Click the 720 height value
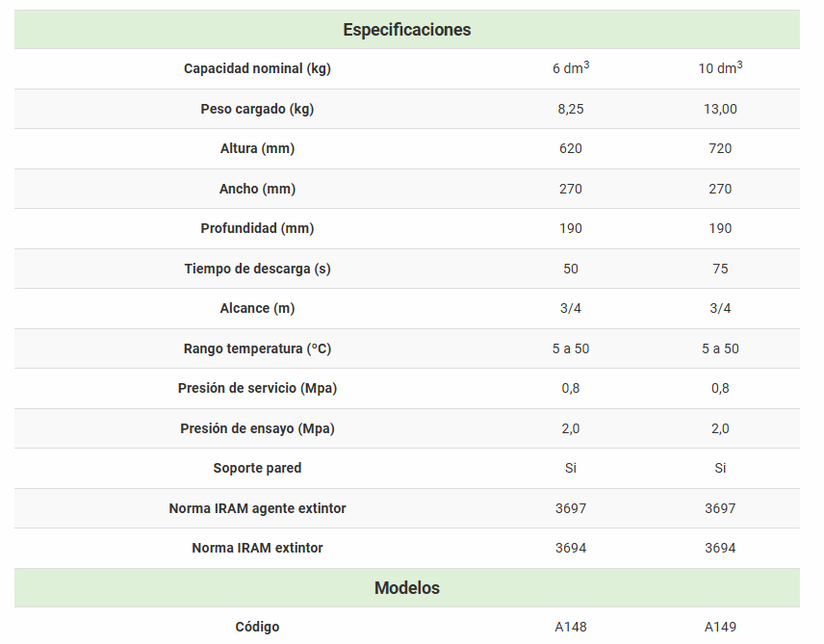 coord(720,149)
